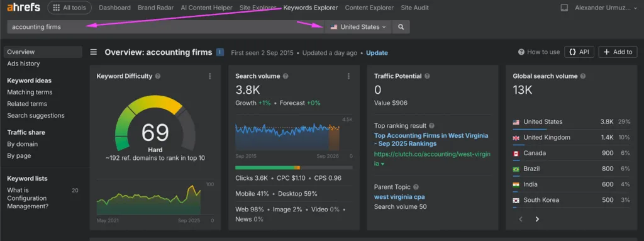
Task: Click the Ahrefs logo
Action: pyautogui.click(x=23, y=8)
